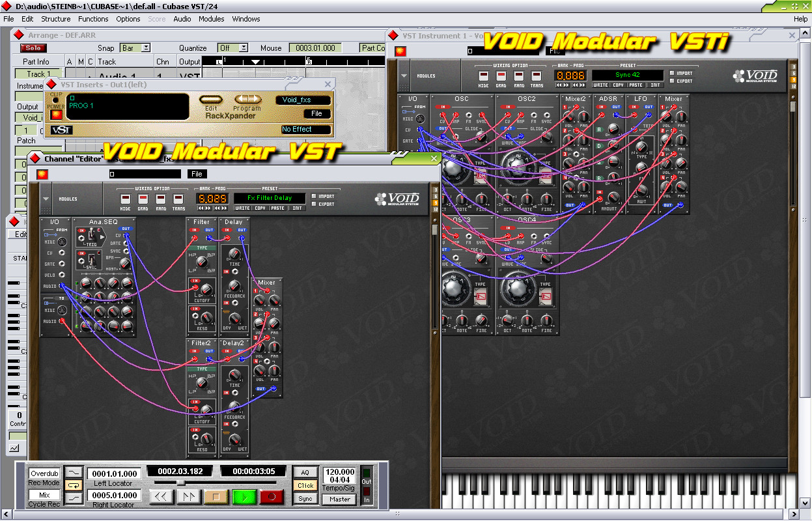812x521 pixels.
Task: Click the Master button in transport bar
Action: tap(340, 499)
